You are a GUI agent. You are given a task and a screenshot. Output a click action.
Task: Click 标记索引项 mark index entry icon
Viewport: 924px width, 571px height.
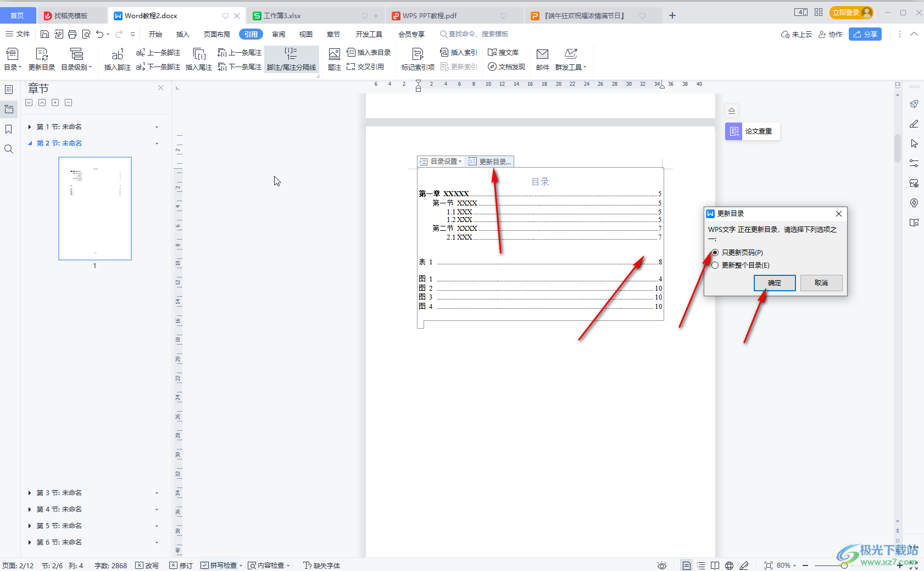click(418, 59)
